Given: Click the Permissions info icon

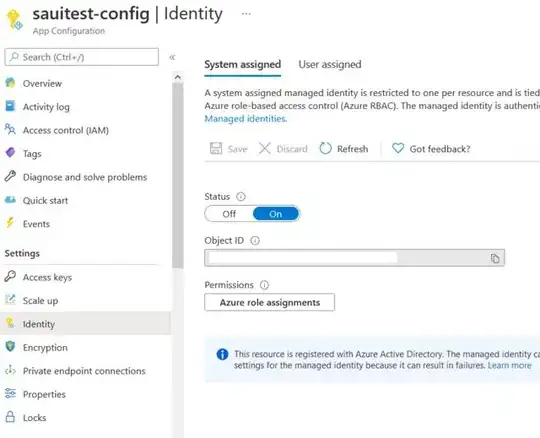Looking at the screenshot, I should [264, 285].
